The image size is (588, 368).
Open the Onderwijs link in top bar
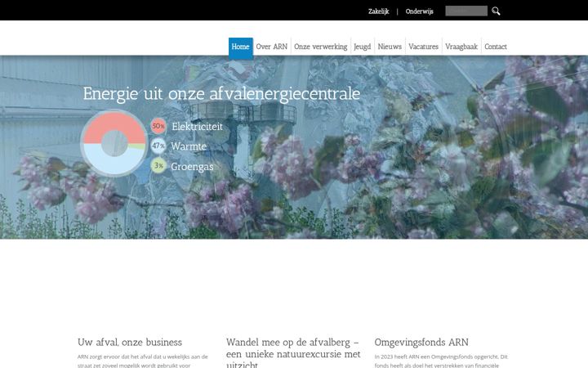point(419,11)
